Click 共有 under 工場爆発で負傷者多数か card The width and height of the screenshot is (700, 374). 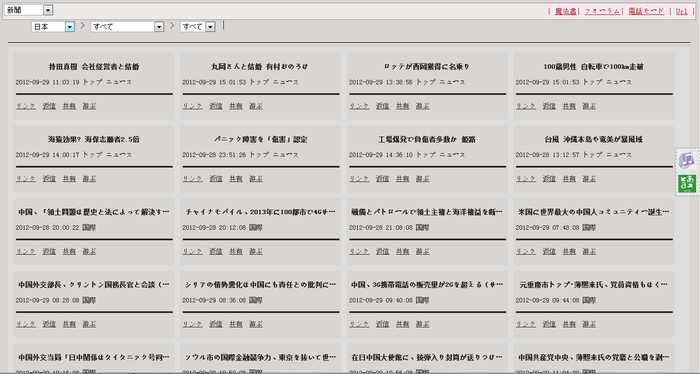point(402,179)
